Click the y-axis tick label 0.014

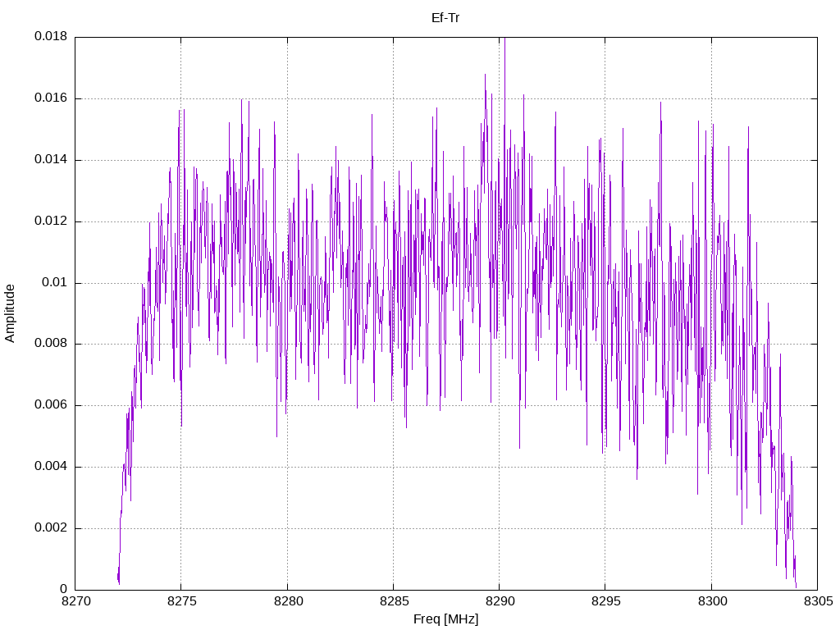pyautogui.click(x=51, y=159)
